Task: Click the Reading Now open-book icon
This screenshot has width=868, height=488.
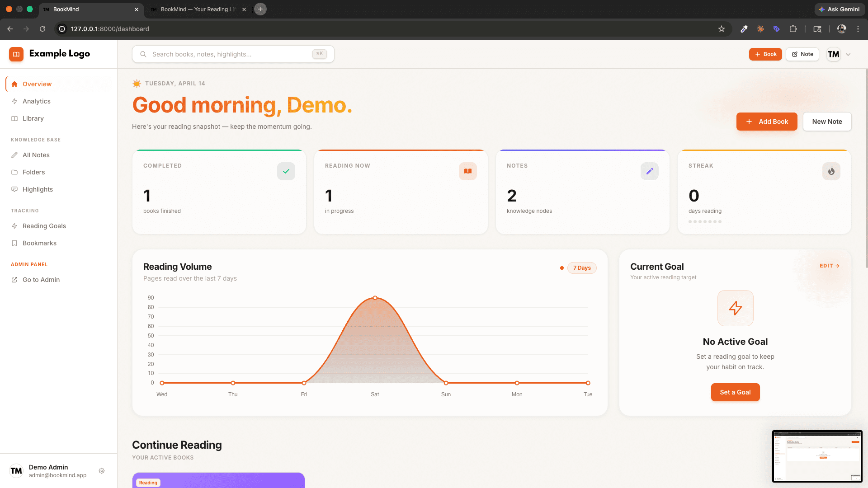Action: (x=468, y=171)
